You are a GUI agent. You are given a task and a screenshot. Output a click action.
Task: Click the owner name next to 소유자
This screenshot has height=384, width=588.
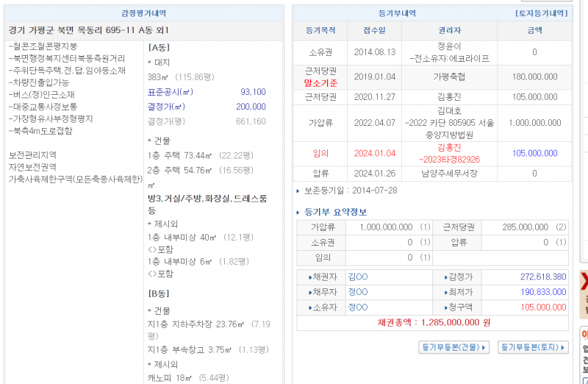358,307
